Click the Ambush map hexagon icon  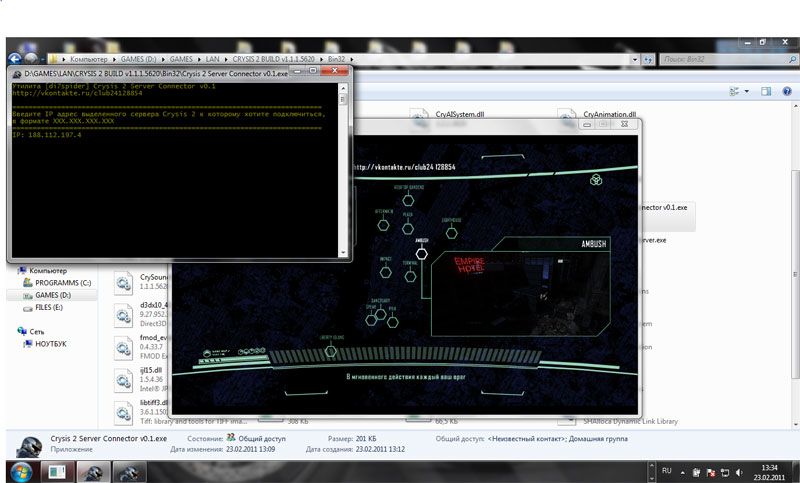(421, 253)
